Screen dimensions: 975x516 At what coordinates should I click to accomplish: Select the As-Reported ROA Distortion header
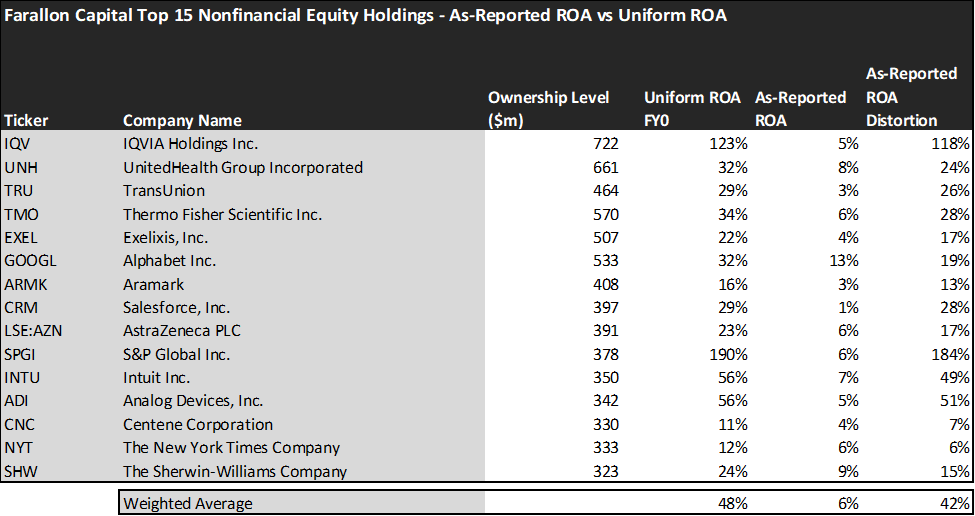(x=911, y=96)
